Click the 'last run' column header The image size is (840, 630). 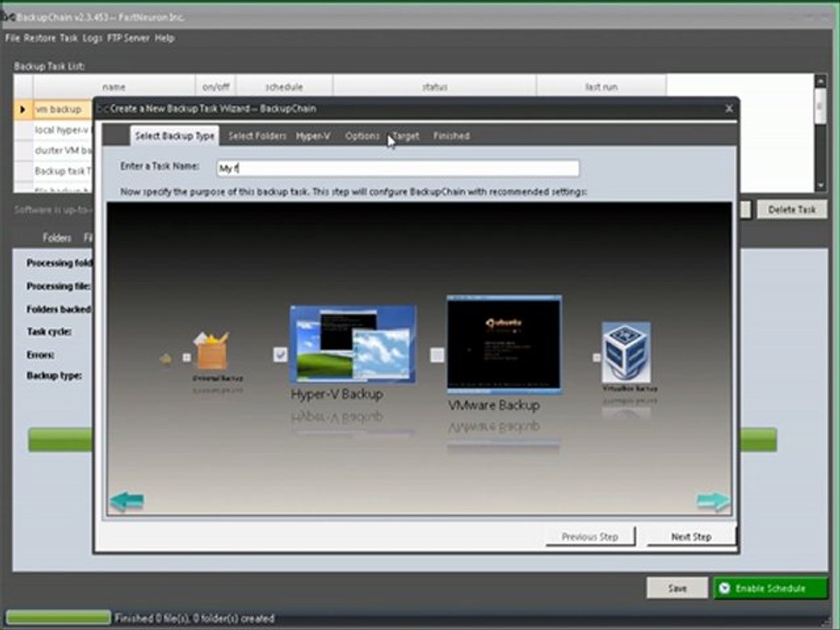pos(601,87)
